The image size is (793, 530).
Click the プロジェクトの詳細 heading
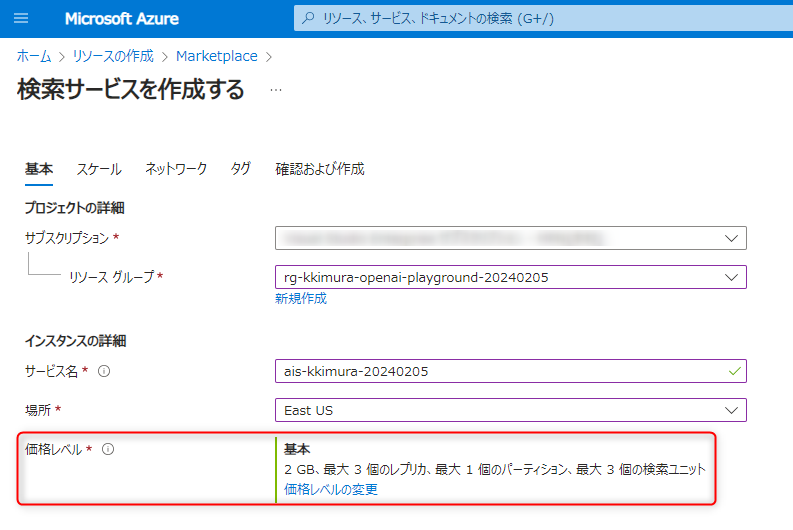point(74,208)
